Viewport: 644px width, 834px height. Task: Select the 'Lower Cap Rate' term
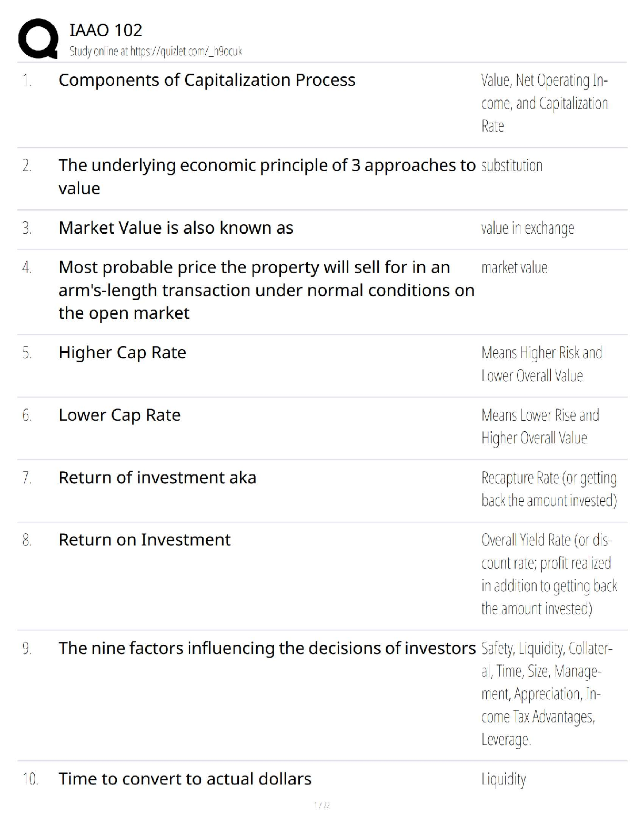119,415
